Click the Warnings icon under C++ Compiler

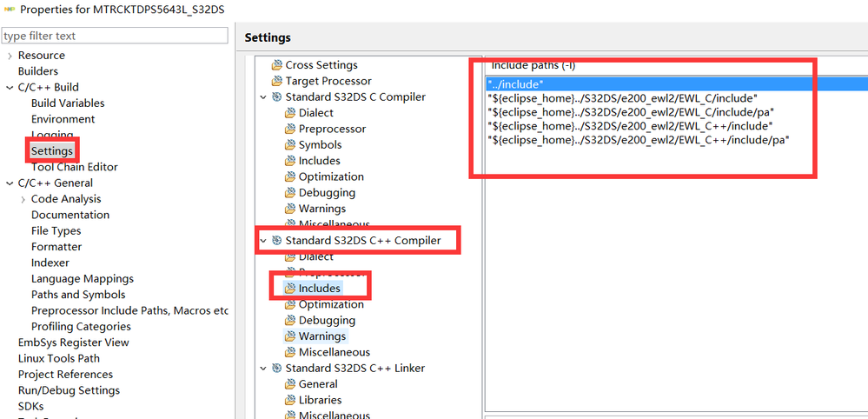291,336
